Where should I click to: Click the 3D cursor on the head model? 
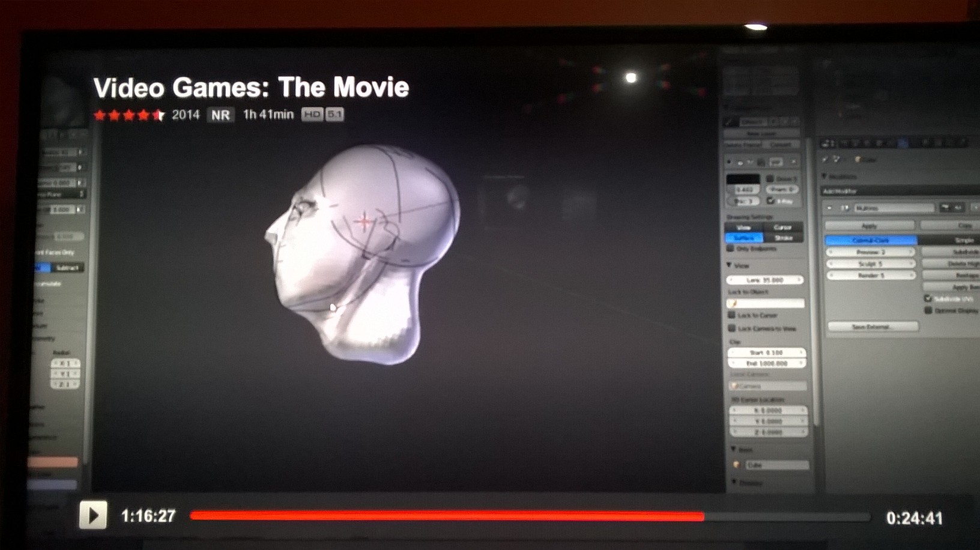click(363, 222)
